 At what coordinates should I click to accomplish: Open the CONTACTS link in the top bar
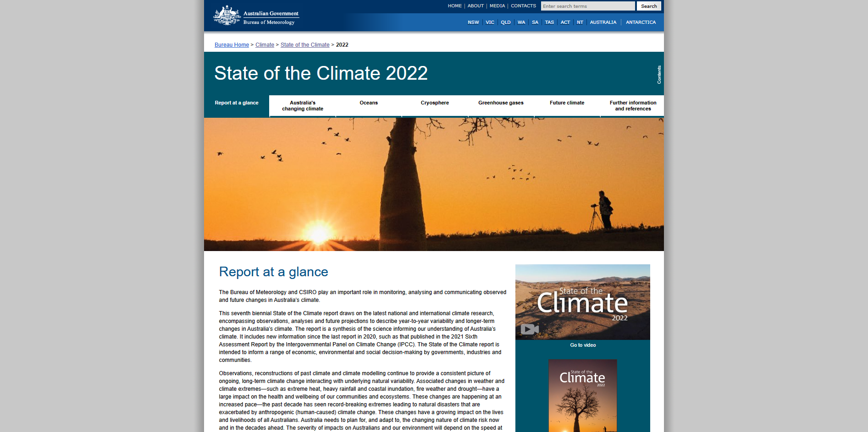coord(523,6)
